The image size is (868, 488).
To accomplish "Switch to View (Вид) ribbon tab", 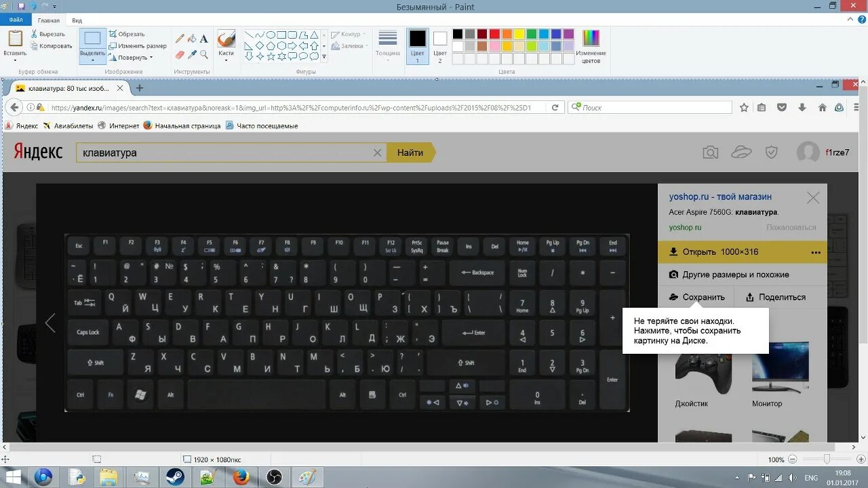I will click(x=77, y=21).
